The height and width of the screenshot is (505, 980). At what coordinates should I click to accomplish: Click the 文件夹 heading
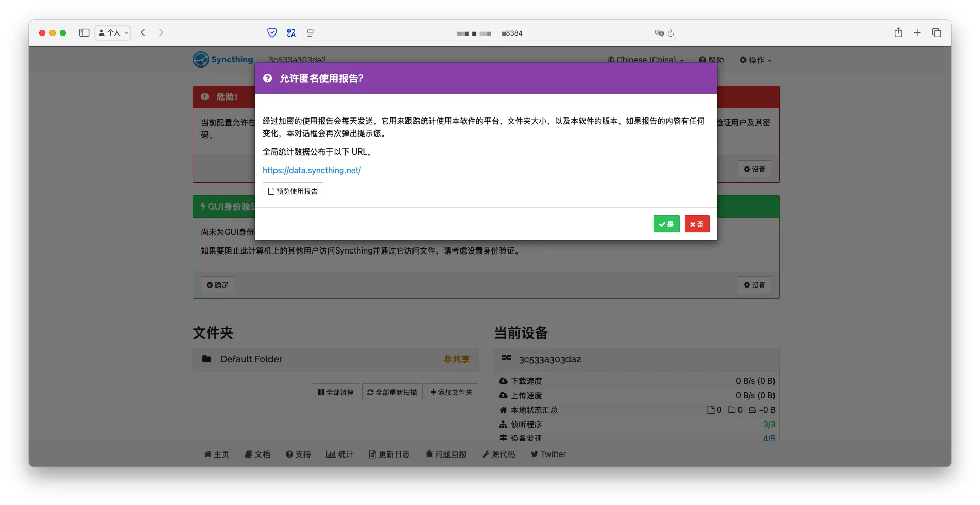tap(213, 333)
